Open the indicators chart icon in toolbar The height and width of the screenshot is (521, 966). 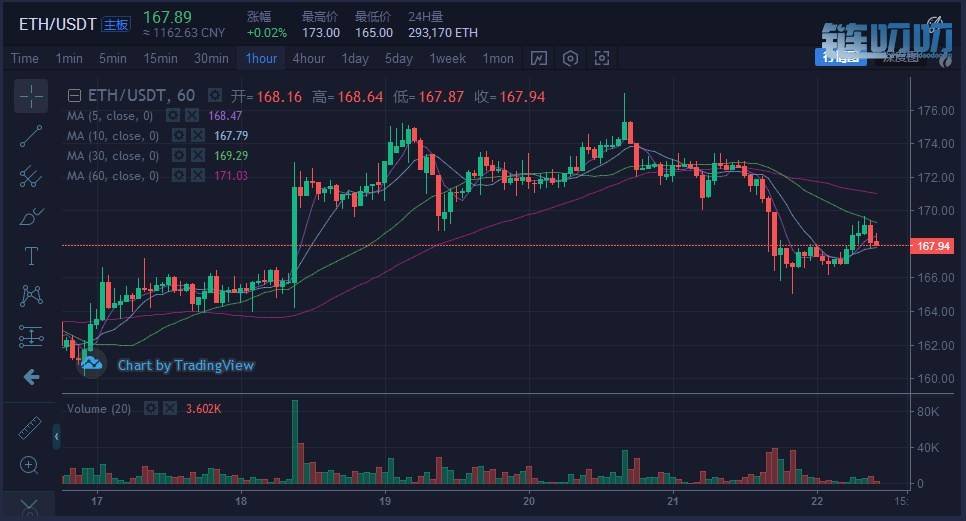pyautogui.click(x=539, y=58)
